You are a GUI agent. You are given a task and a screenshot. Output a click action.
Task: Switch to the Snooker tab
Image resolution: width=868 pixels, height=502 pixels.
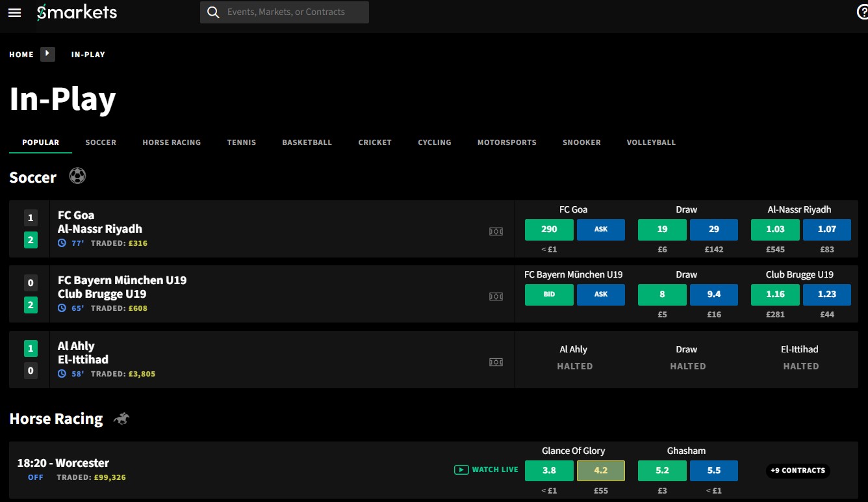click(581, 142)
